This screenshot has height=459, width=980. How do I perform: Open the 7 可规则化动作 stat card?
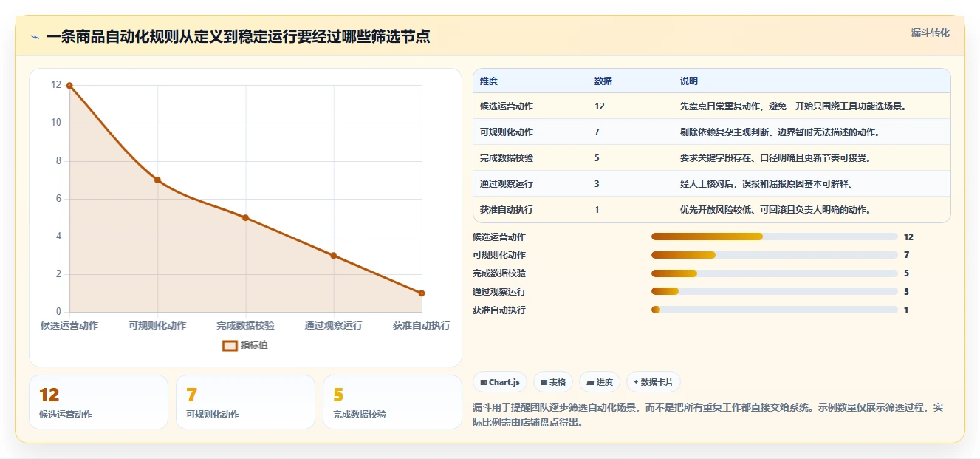[245, 402]
